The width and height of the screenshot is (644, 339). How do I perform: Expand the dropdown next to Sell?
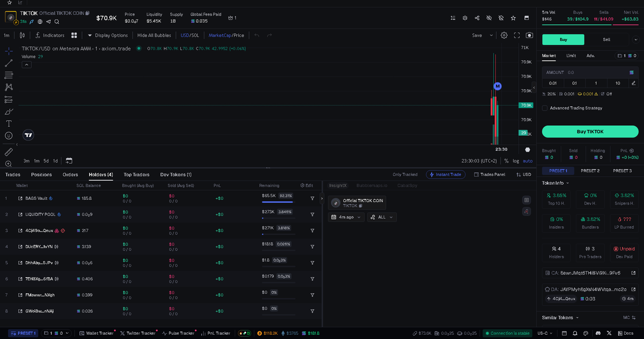[x=635, y=39]
